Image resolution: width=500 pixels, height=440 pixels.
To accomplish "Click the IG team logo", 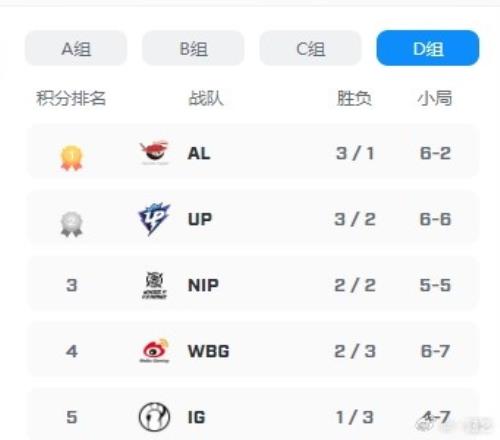I will click(154, 417).
